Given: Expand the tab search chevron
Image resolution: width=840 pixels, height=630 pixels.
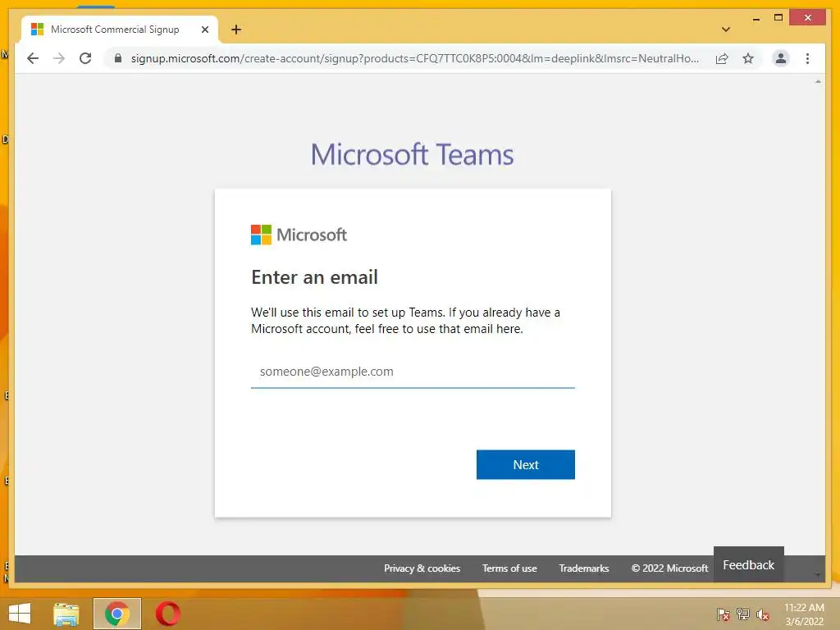Looking at the screenshot, I should click(x=726, y=30).
